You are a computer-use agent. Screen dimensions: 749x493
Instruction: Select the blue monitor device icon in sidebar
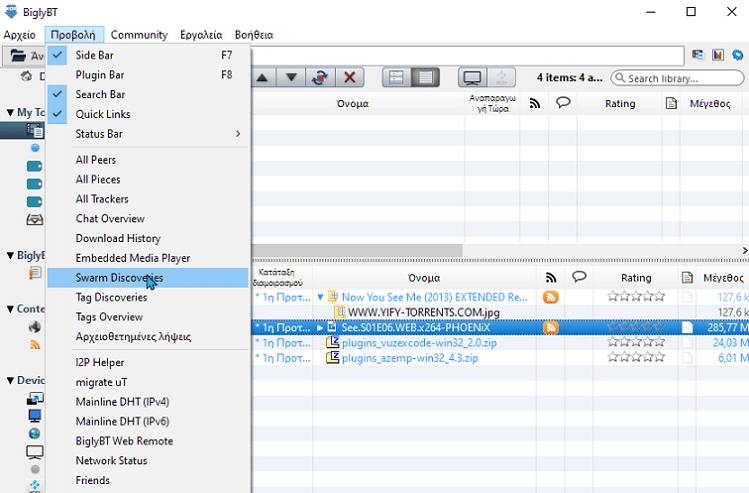click(34, 416)
